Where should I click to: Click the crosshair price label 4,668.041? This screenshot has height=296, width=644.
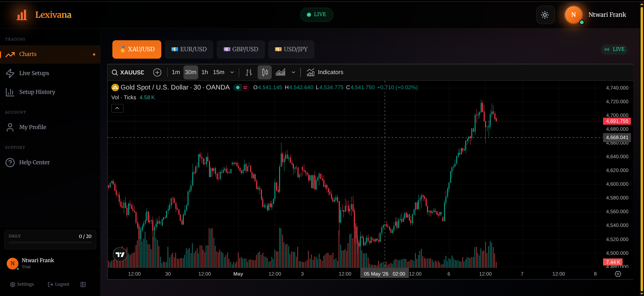617,137
